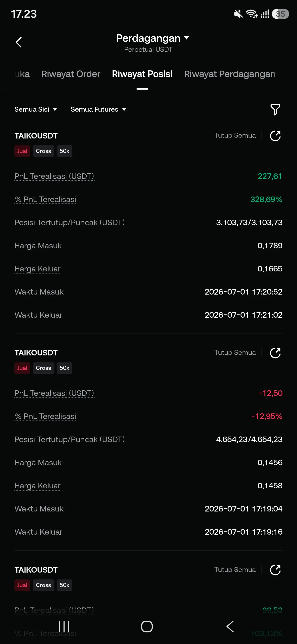
Task: Open the filter funnel icon
Action: point(275,109)
